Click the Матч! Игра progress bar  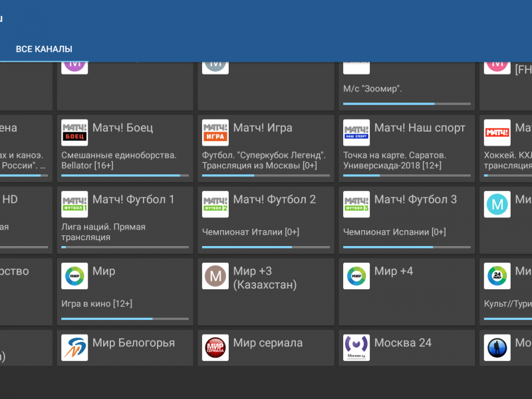point(265,176)
